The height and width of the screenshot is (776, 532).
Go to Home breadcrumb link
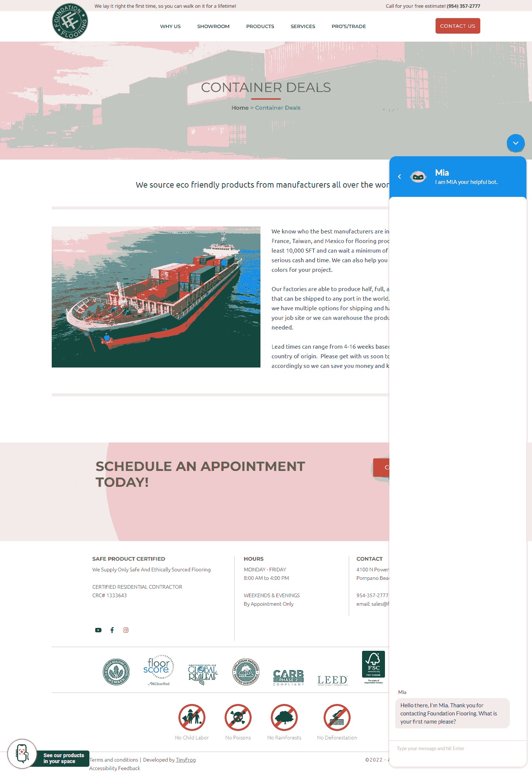pos(240,108)
